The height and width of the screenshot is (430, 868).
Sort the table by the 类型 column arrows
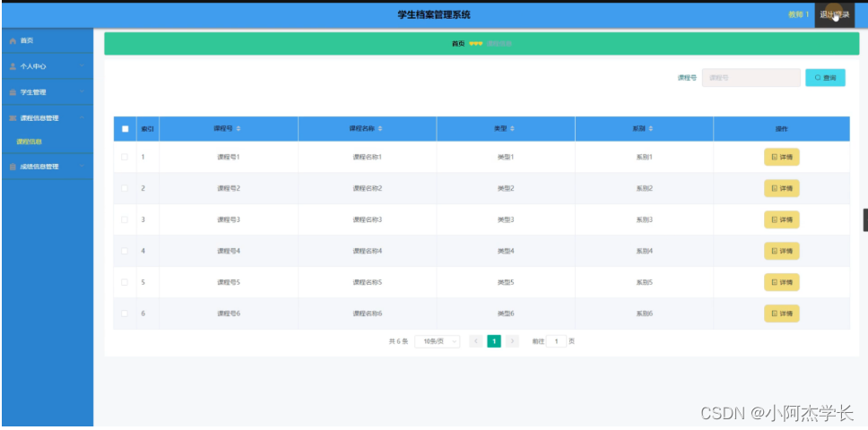coord(512,129)
